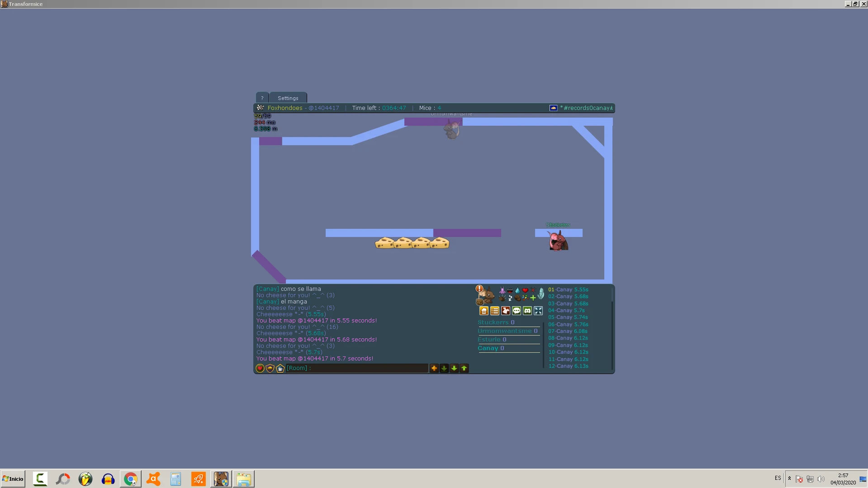Open the Camtasia taskbar icon

[x=40, y=479]
